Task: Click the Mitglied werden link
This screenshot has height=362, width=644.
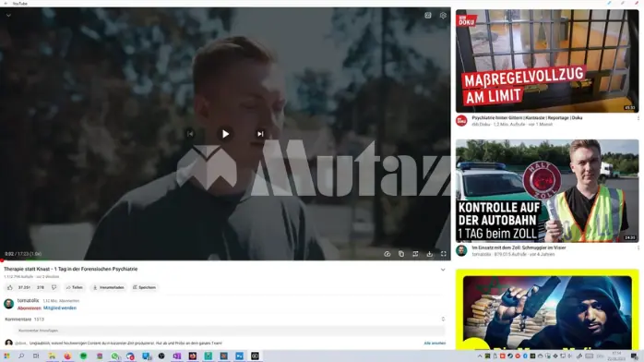Action: [60, 308]
